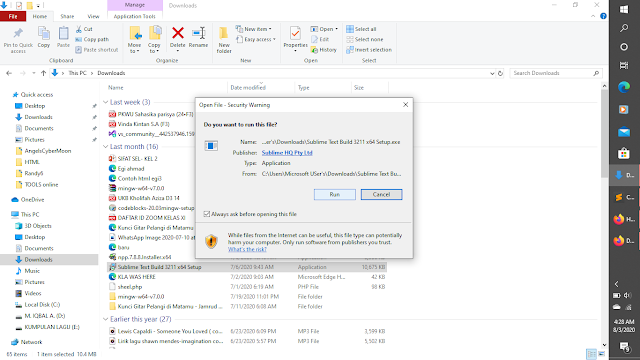Click History in the ribbon
Viewport: 640px width, 360px height.
click(324, 49)
